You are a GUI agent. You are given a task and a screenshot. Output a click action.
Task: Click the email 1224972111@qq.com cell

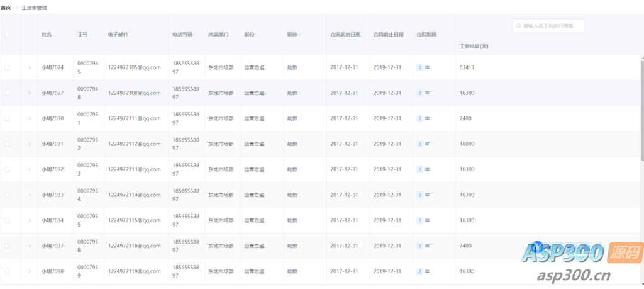(x=134, y=118)
